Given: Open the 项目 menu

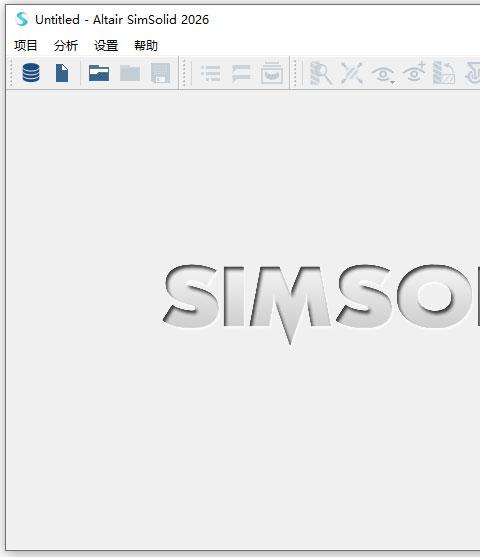Looking at the screenshot, I should (x=26, y=45).
